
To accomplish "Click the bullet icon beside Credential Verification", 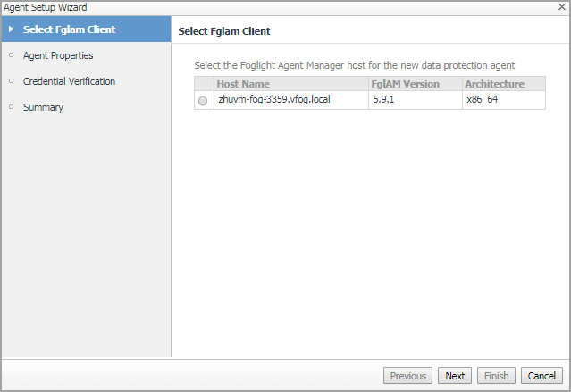I will (x=11, y=81).
